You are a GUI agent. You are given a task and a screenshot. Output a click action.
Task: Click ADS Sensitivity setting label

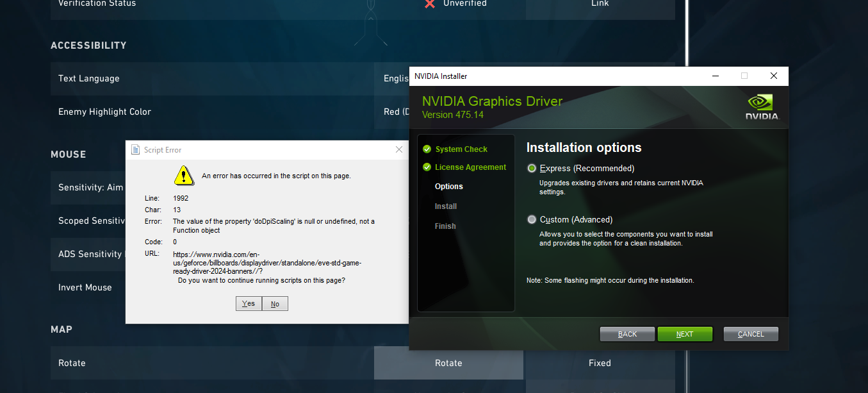pyautogui.click(x=90, y=255)
